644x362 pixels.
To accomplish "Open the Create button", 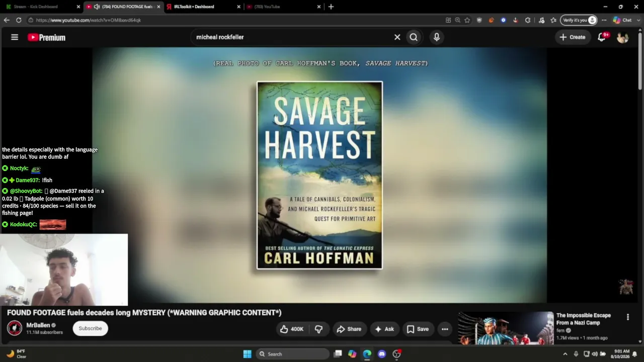I will click(x=573, y=37).
